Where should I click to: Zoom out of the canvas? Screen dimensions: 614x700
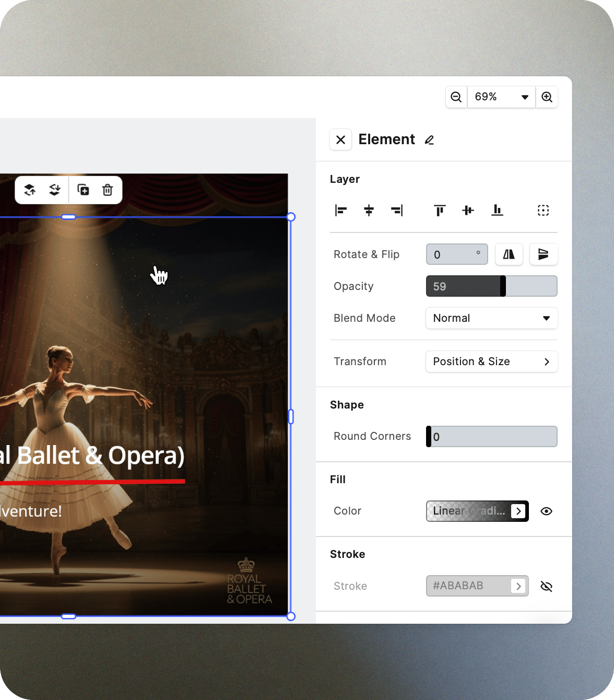(456, 97)
